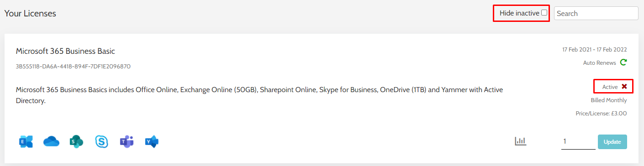Click the Auto Renews text
644x166 pixels.
point(599,63)
